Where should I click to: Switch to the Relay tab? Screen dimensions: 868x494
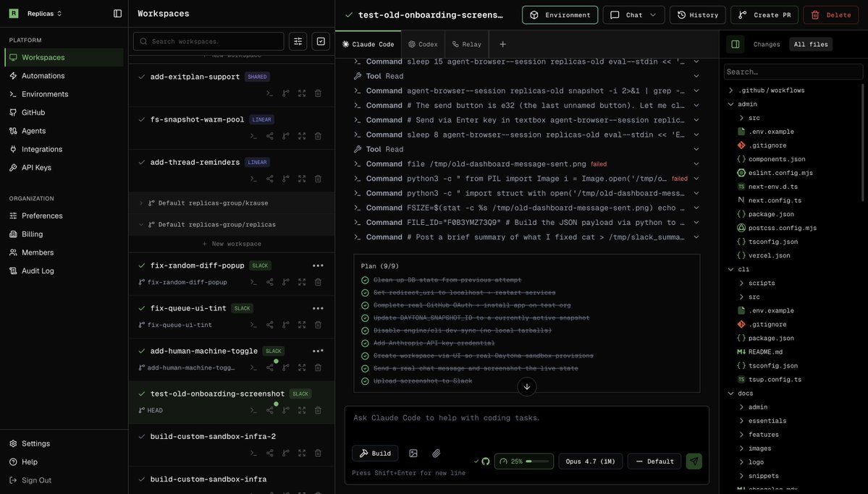point(467,44)
